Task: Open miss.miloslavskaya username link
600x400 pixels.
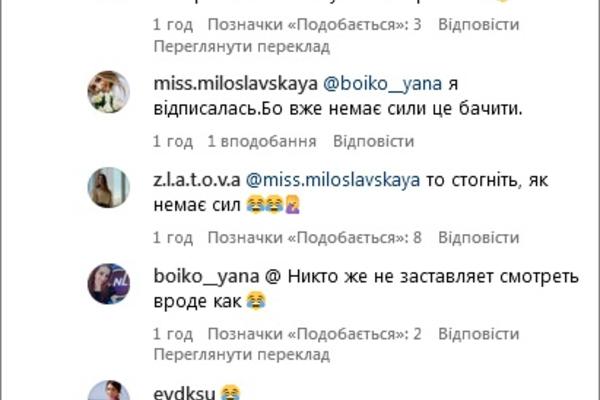Action: coord(235,83)
